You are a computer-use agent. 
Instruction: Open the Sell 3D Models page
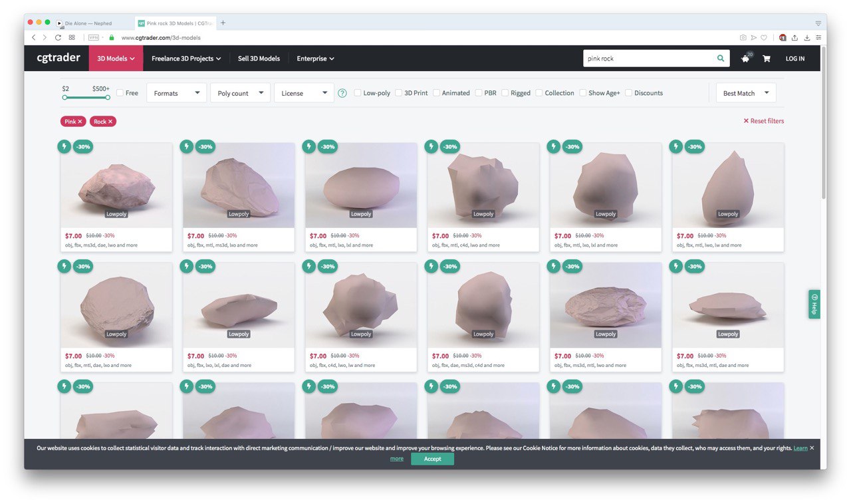pos(259,59)
